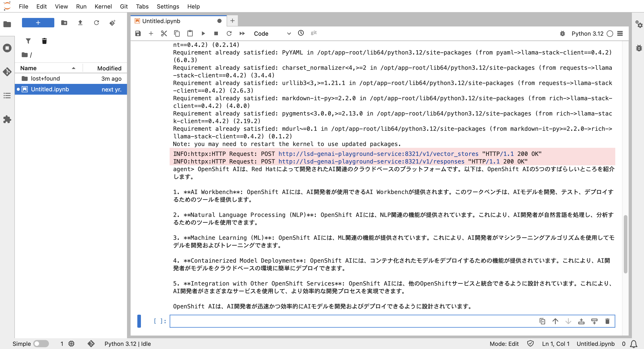Screen dimensions: 644x349
Task: Open Git panel in left sidebar
Action: point(7,72)
